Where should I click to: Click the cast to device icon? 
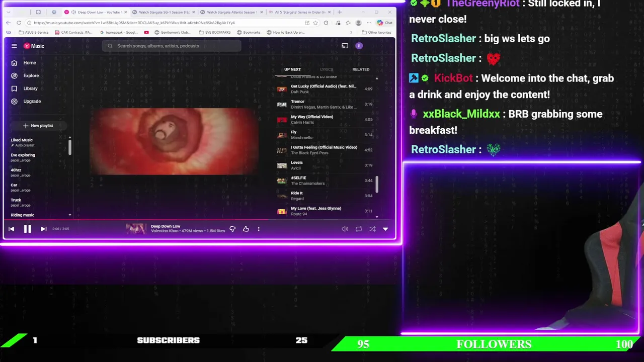pyautogui.click(x=345, y=46)
